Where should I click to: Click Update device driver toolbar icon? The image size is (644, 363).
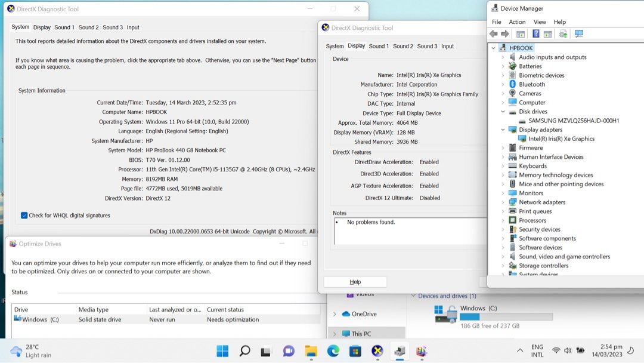(x=563, y=34)
